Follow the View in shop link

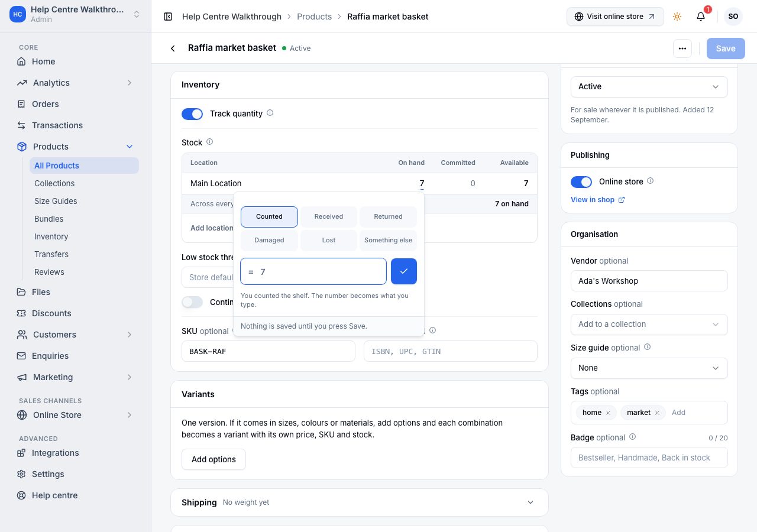tap(597, 200)
